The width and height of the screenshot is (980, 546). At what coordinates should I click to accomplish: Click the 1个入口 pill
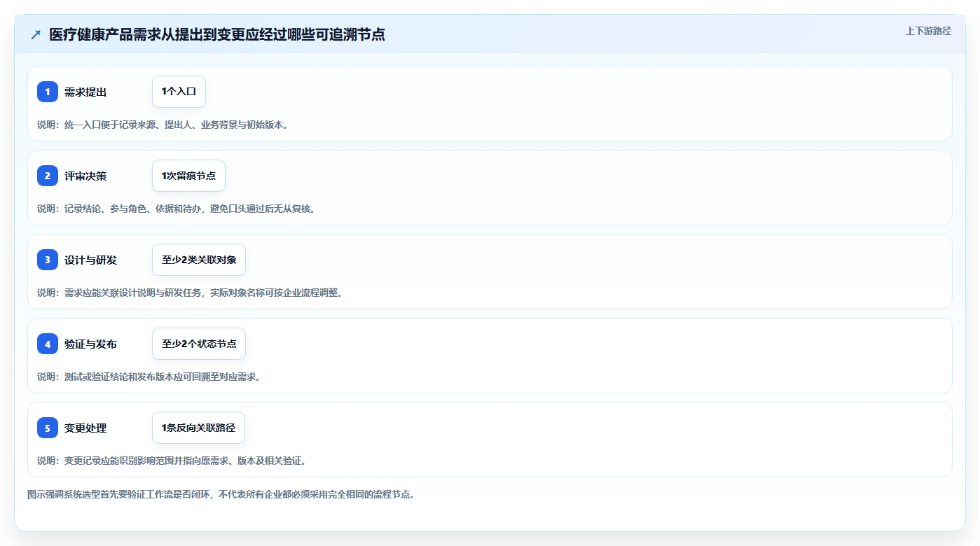(x=179, y=92)
